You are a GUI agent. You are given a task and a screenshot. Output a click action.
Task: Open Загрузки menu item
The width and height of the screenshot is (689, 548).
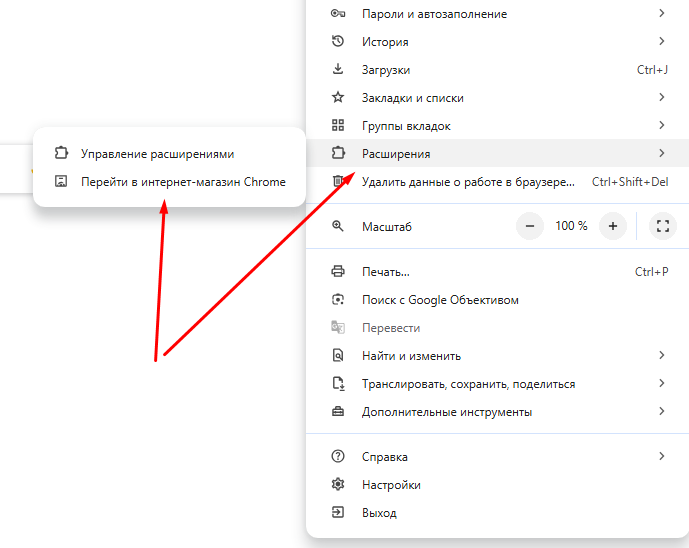(497, 69)
